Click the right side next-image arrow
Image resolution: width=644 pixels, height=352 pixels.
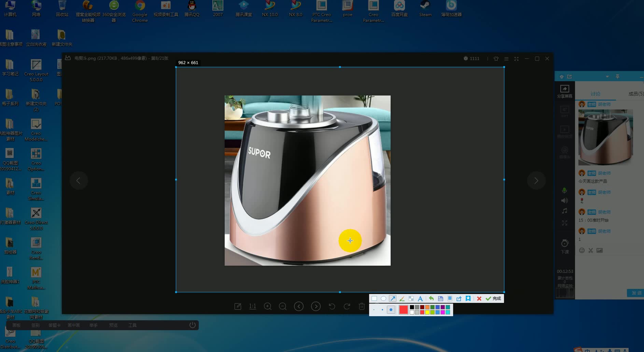536,180
